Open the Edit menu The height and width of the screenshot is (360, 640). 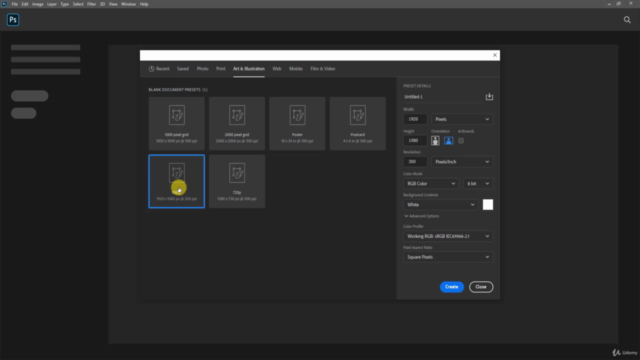[x=25, y=4]
